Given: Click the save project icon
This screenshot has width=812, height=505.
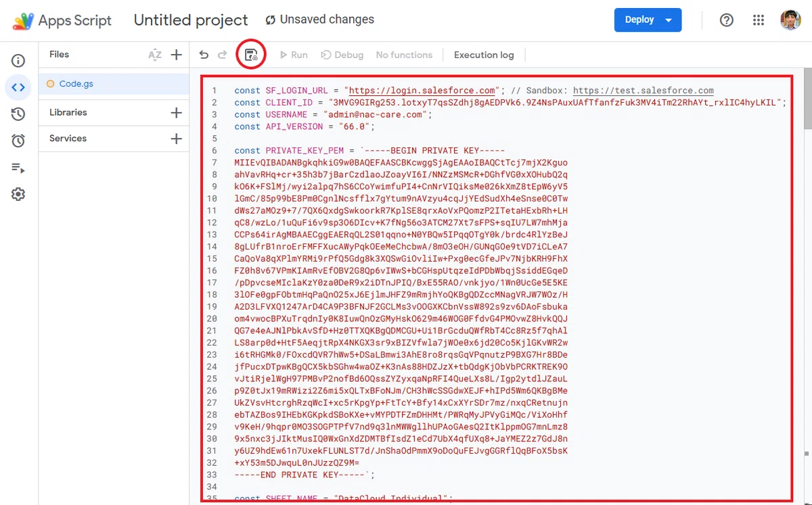Looking at the screenshot, I should 251,55.
